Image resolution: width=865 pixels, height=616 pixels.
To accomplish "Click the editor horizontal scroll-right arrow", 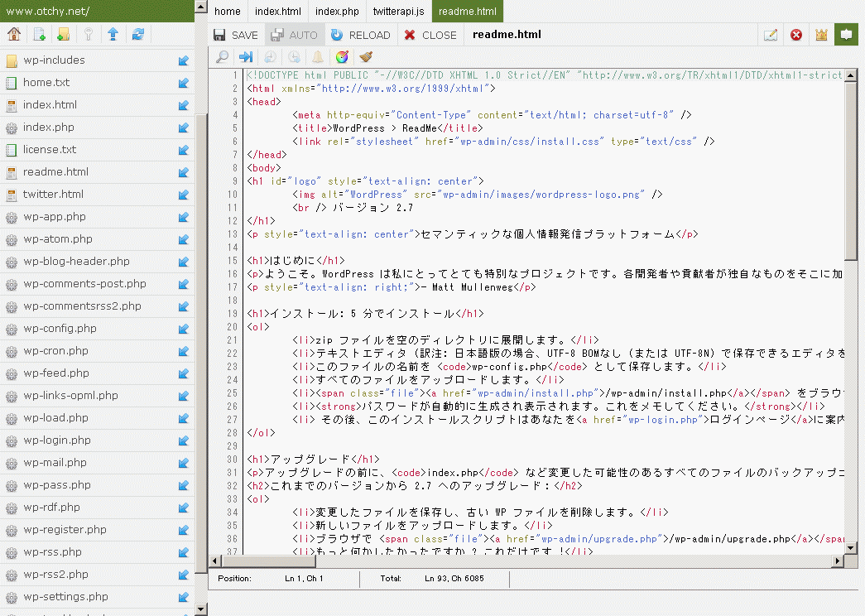I will tap(838, 561).
